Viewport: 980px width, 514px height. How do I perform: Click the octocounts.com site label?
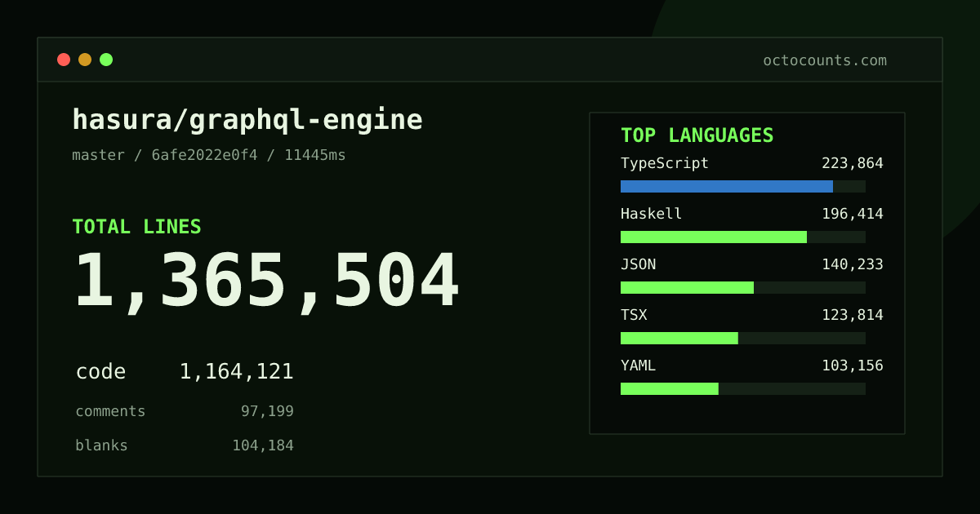(x=825, y=60)
